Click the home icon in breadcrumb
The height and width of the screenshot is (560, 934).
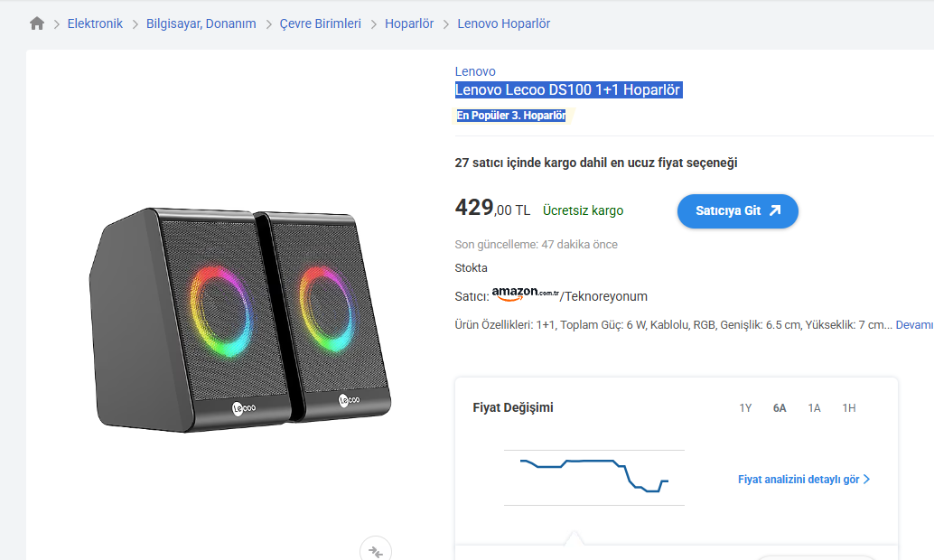37,23
